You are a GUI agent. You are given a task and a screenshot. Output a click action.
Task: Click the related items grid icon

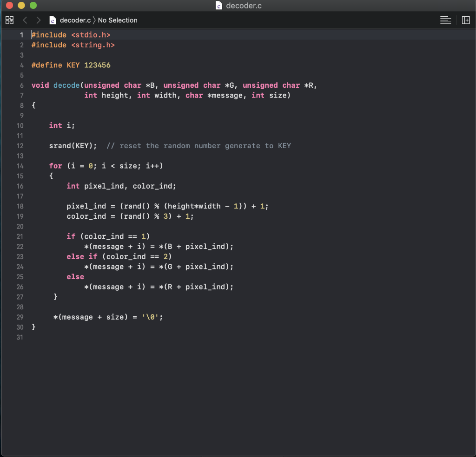pyautogui.click(x=9, y=20)
